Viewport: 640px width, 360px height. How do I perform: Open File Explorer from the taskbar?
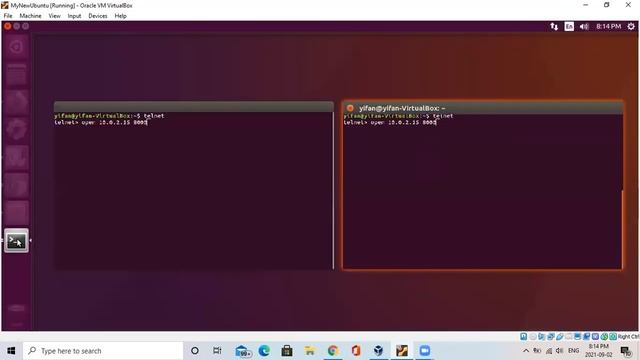click(x=310, y=351)
